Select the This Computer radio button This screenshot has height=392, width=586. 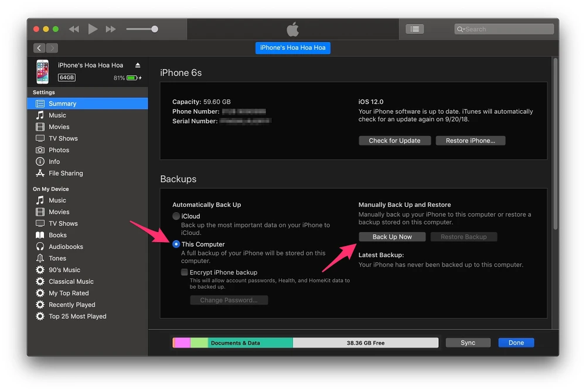coord(176,244)
